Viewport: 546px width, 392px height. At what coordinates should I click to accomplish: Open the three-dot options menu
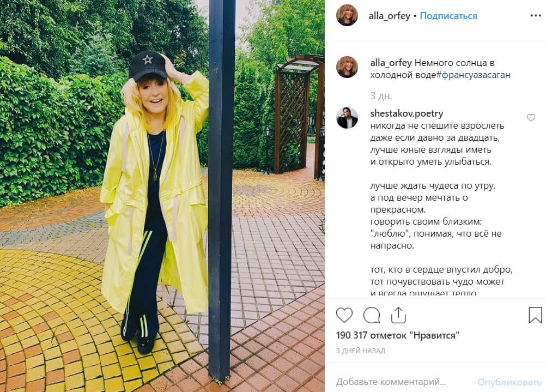pyautogui.click(x=536, y=16)
